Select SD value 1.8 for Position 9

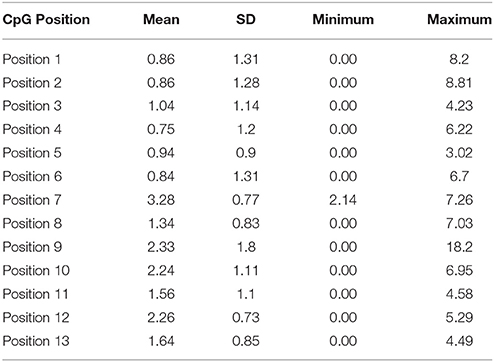coord(246,247)
